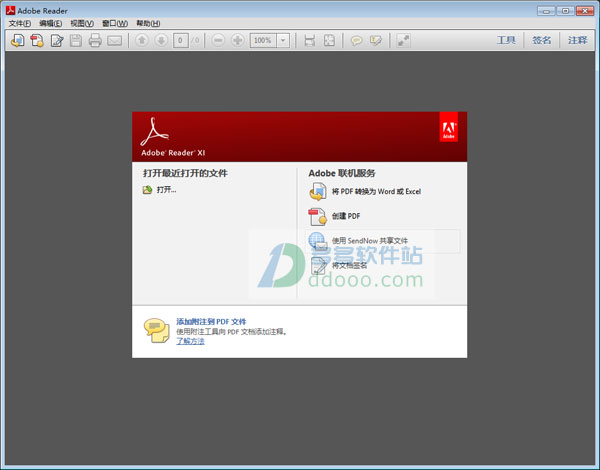The height and width of the screenshot is (470, 600).
Task: Open the 工具 pane
Action: click(506, 40)
